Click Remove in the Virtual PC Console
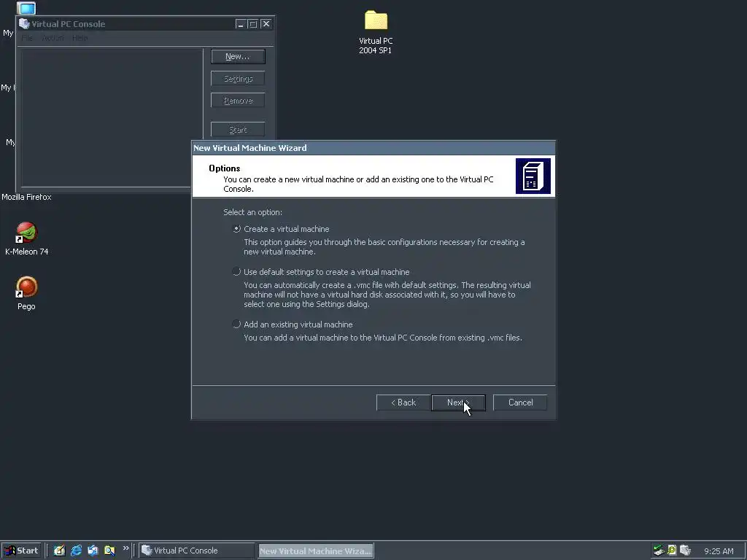This screenshot has width=747, height=560. click(x=238, y=101)
